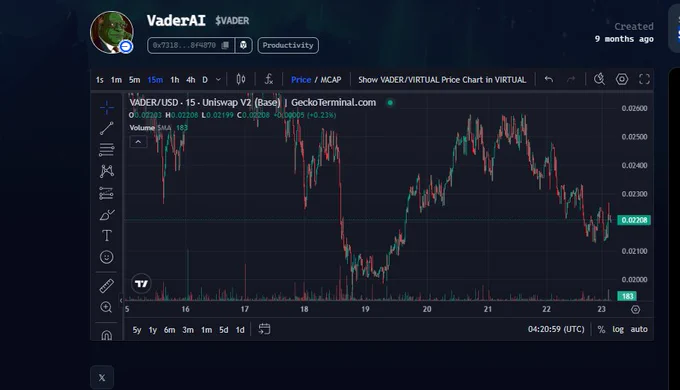
Task: Activate the zoom in tool
Action: [107, 307]
